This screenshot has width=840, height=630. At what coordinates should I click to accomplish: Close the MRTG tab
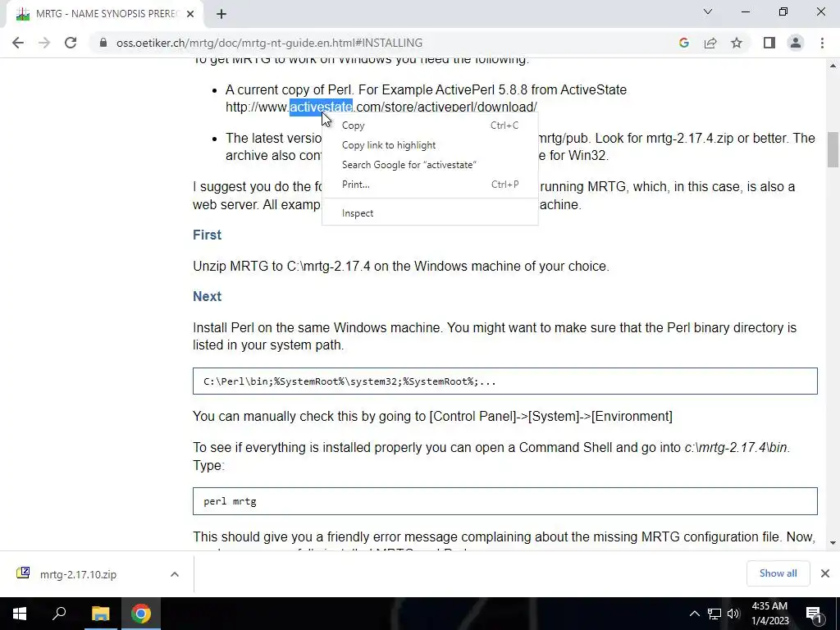click(x=190, y=15)
